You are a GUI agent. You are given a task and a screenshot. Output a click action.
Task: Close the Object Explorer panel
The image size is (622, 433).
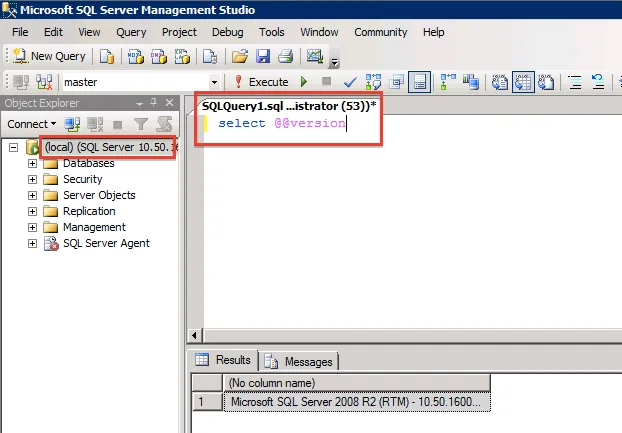click(169, 103)
